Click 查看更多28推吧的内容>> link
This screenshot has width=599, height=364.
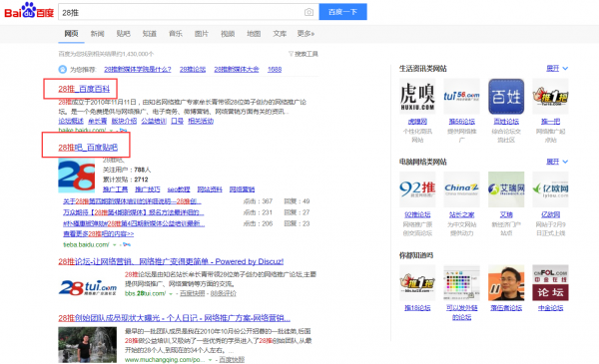tap(99, 233)
